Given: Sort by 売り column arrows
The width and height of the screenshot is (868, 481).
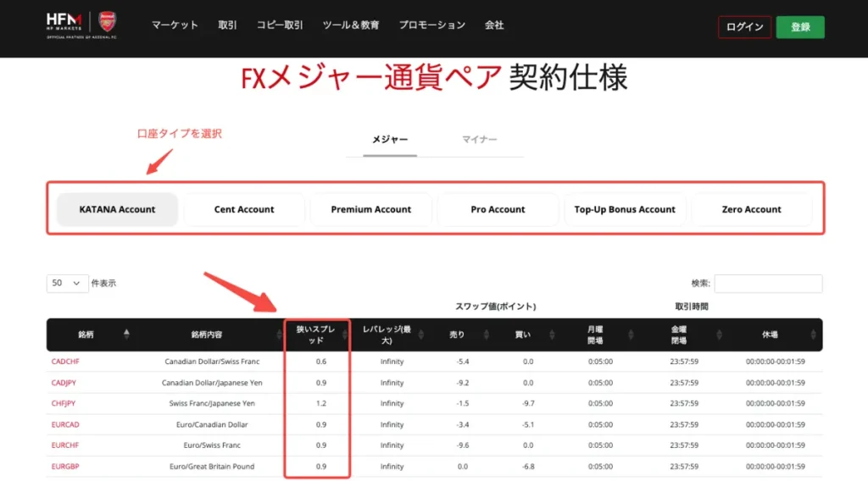Looking at the screenshot, I should 486,334.
